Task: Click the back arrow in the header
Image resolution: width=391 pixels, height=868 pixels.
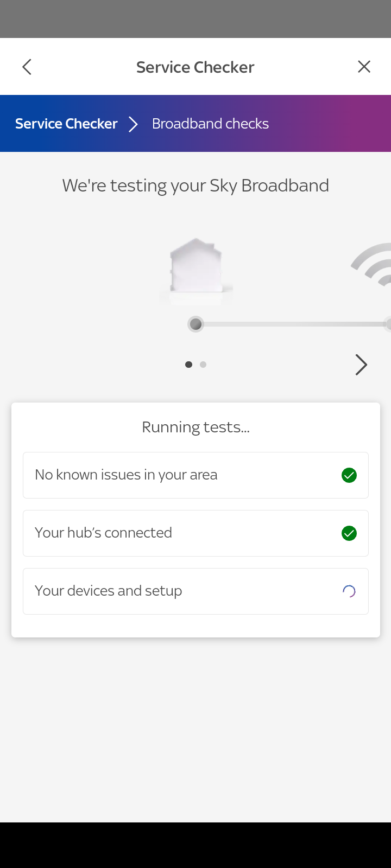Action: [26, 66]
